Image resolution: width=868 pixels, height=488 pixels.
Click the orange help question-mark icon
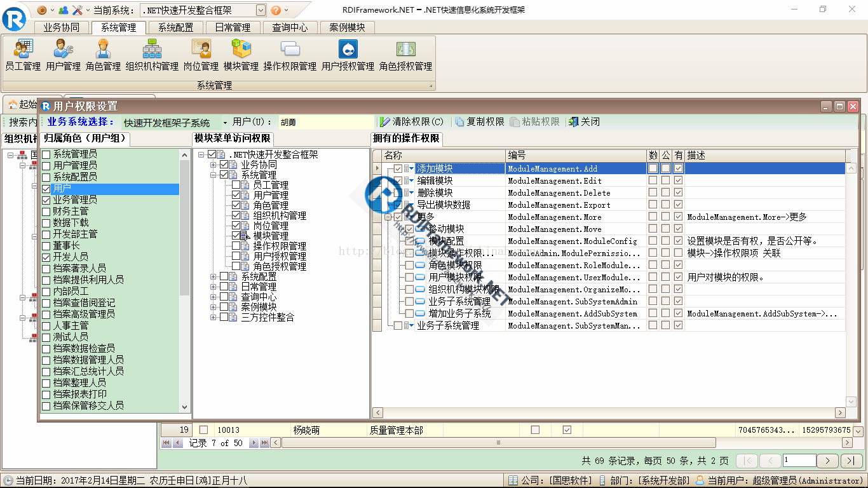coord(276,10)
